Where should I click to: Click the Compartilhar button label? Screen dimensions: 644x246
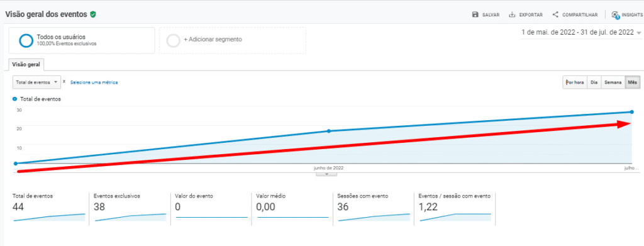(580, 14)
